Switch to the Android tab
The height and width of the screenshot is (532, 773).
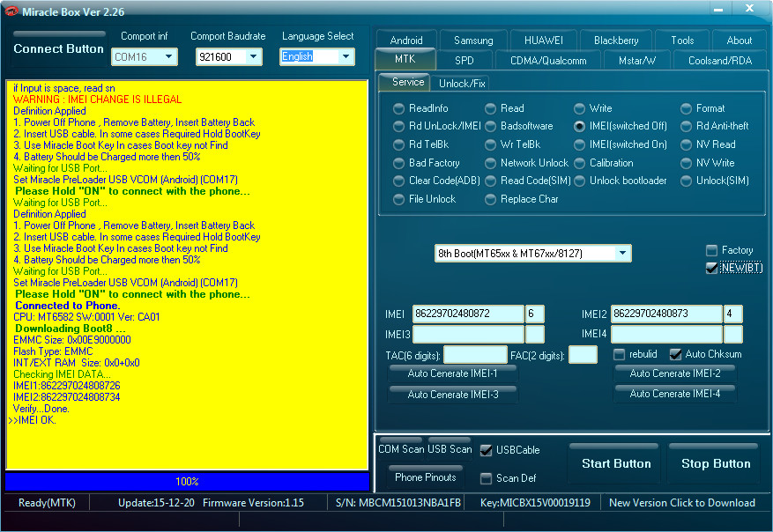[406, 41]
